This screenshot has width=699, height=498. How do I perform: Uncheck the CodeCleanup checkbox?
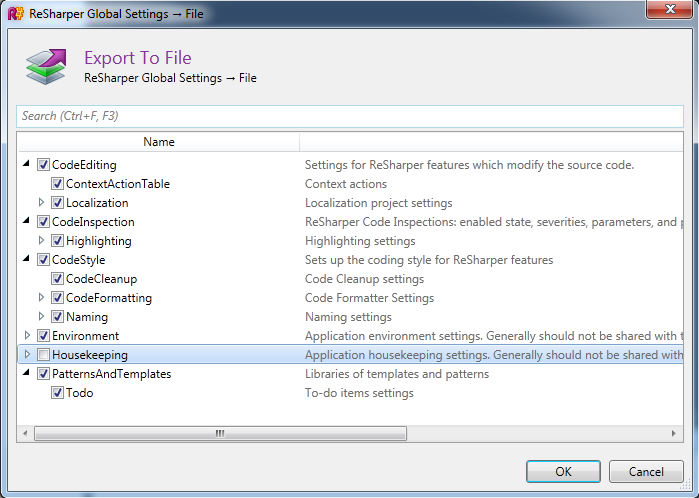click(x=57, y=279)
